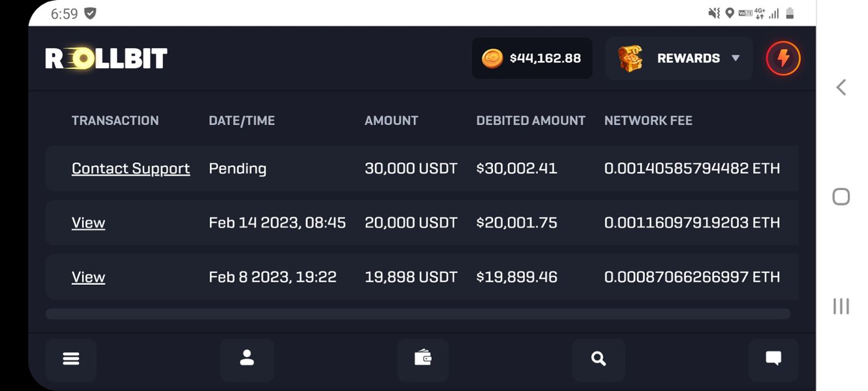This screenshot has width=868, height=391.
Task: Click Contact Support for pending transaction
Action: tap(131, 169)
